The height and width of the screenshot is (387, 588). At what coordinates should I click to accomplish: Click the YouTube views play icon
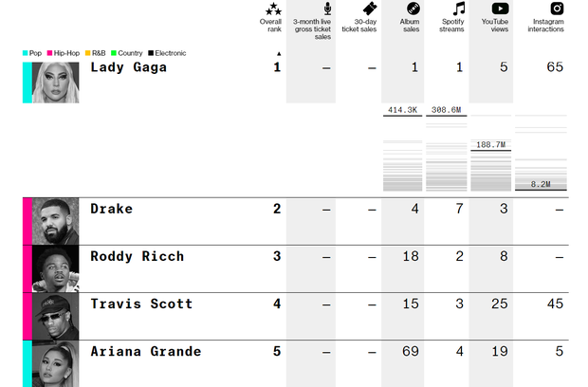coord(500,9)
